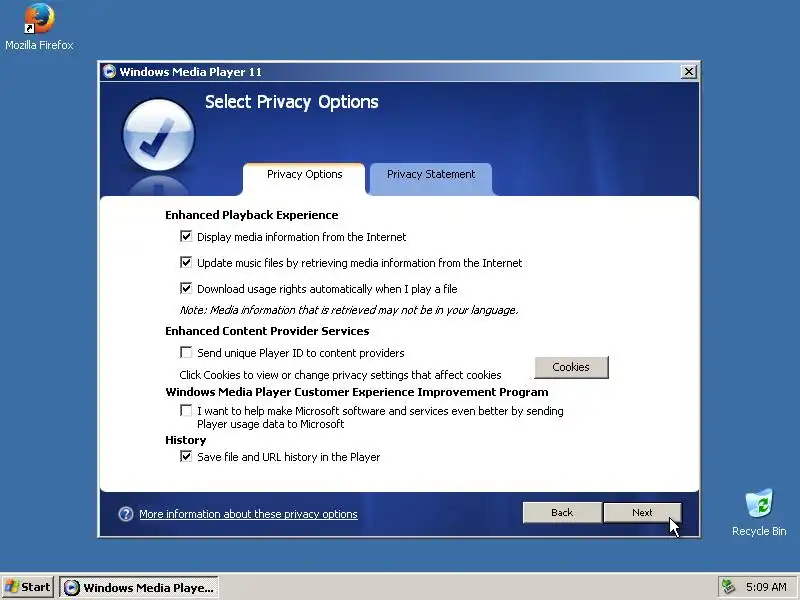Open the Recycle Bin desktop icon
The width and height of the screenshot is (800, 600).
tap(759, 512)
